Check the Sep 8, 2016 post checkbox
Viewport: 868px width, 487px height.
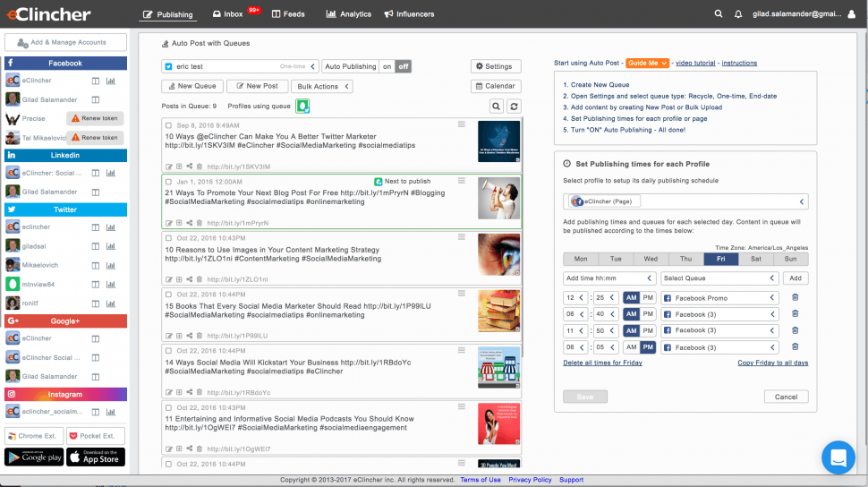[x=169, y=125]
